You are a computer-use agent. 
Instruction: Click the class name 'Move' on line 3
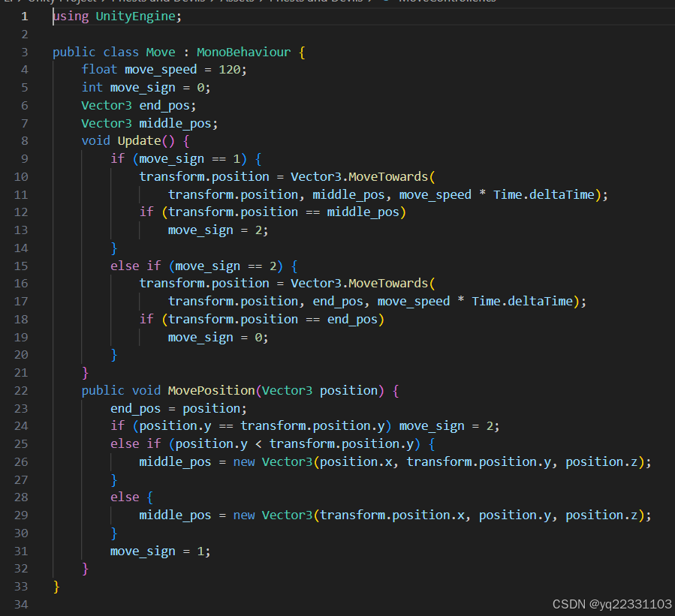(x=161, y=52)
